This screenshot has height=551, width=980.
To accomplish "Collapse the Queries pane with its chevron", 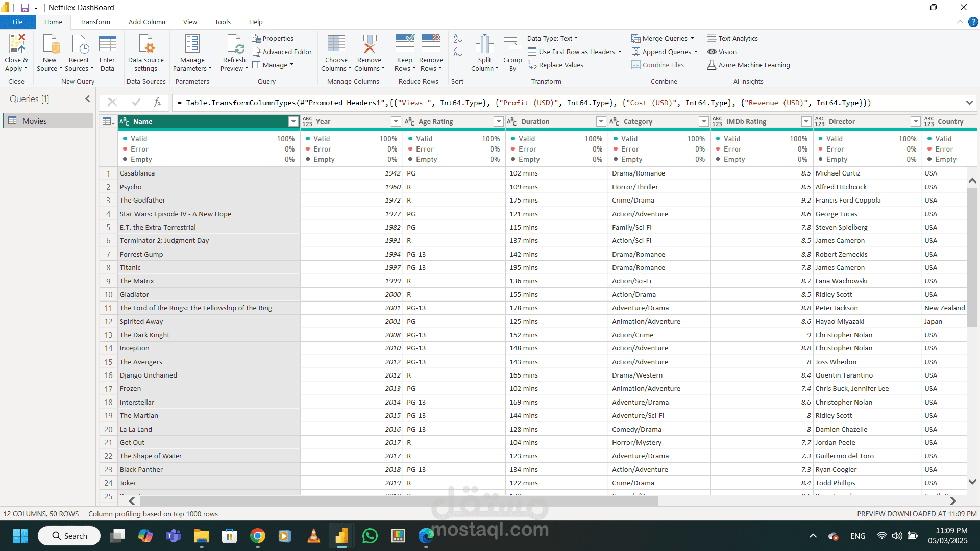I will [87, 99].
